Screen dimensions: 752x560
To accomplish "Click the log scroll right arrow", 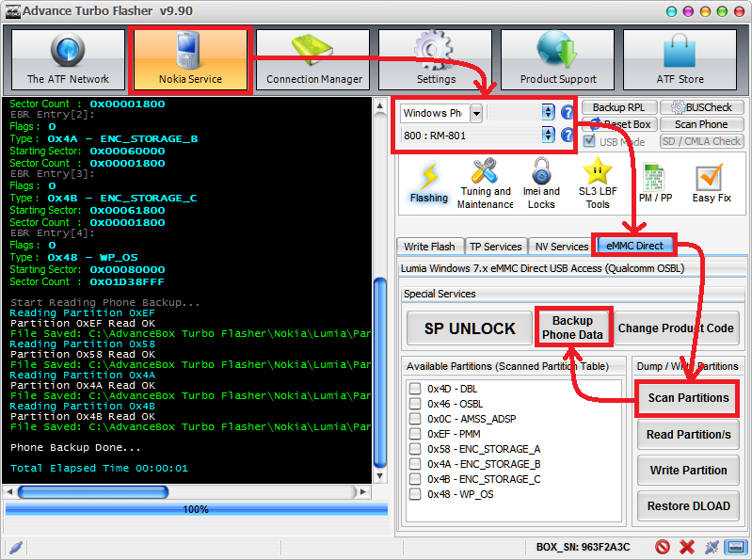I will pos(363,492).
